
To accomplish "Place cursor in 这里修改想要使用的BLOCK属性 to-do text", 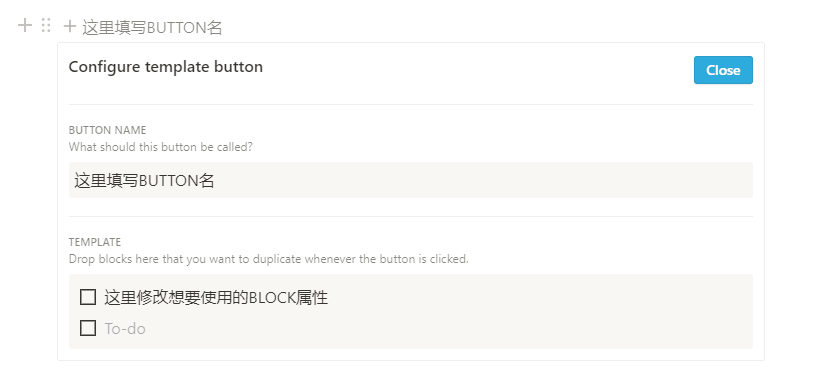I will (x=216, y=298).
